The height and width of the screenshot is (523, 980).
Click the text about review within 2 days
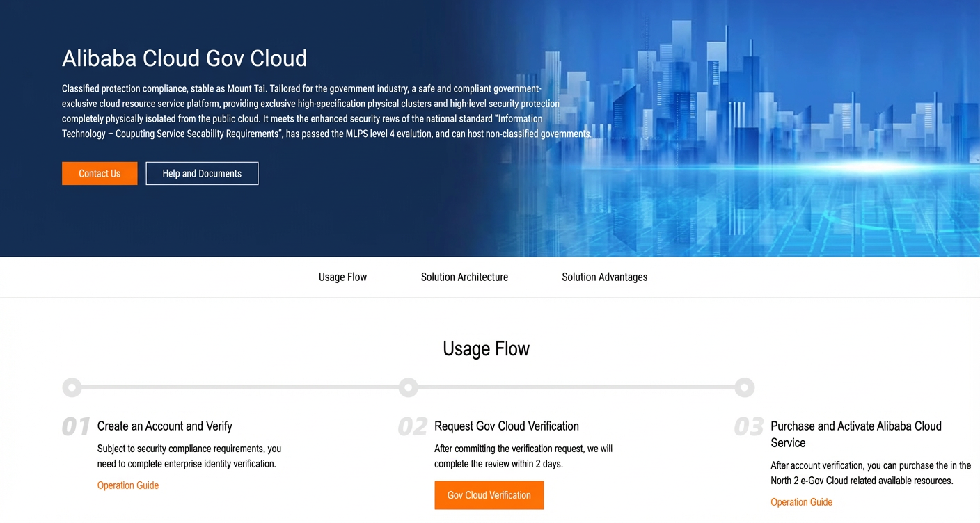tap(523, 456)
